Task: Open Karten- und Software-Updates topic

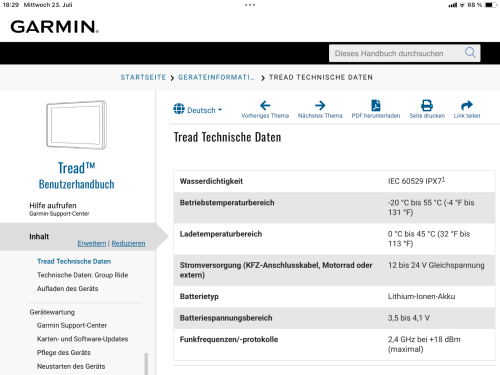Action: point(82,339)
